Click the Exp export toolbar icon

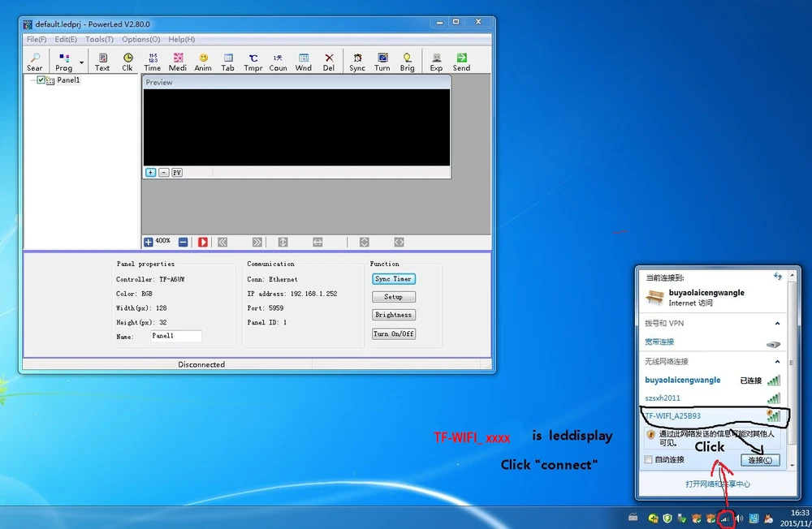click(x=437, y=62)
